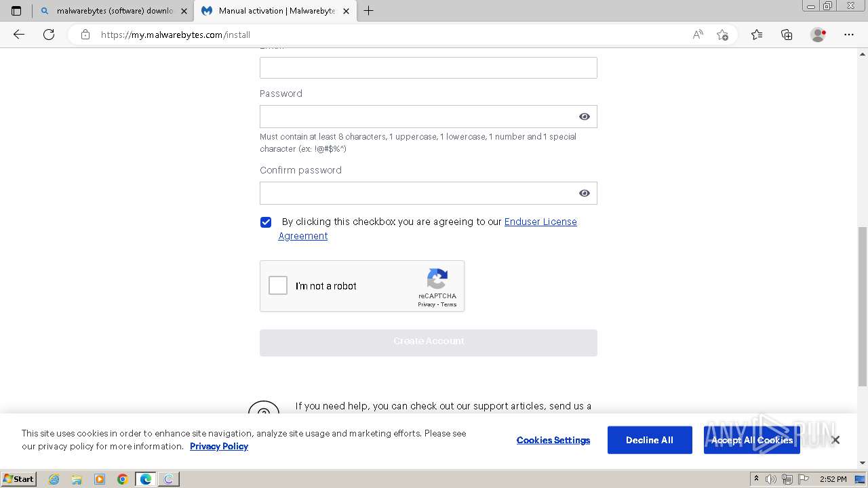Open a new browser tab

point(368,11)
